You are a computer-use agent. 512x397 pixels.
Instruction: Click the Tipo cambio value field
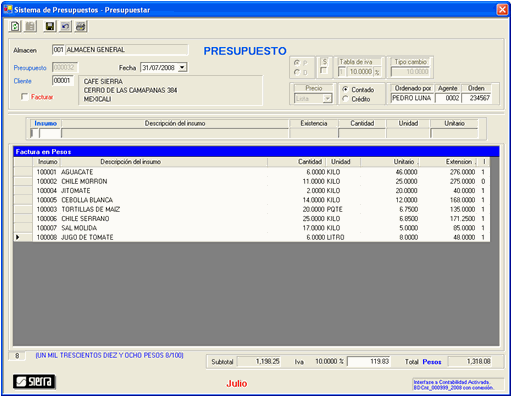pos(410,72)
